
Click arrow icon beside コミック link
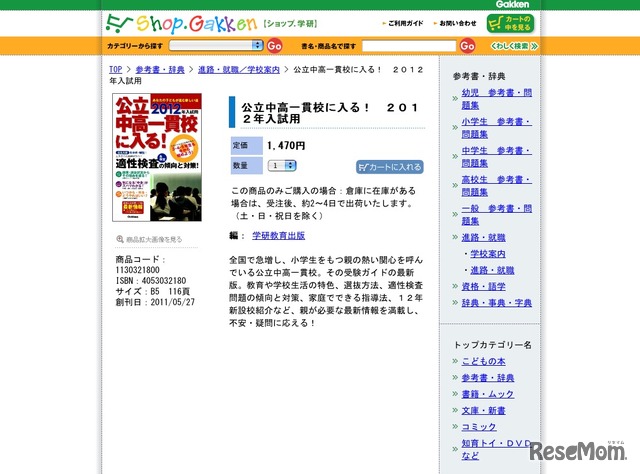[455, 427]
